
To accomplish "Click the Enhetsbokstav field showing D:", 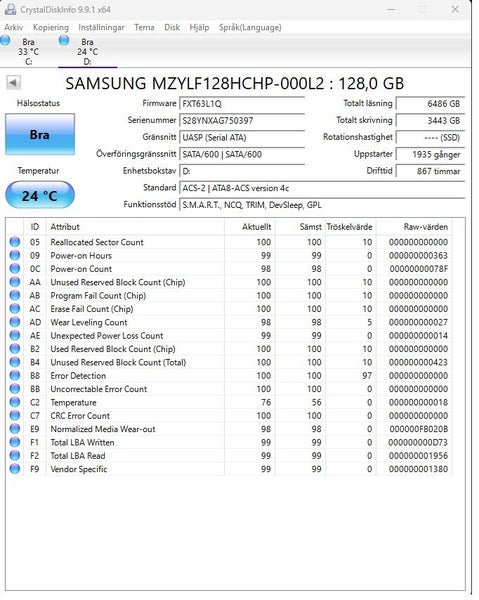I will click(x=242, y=171).
